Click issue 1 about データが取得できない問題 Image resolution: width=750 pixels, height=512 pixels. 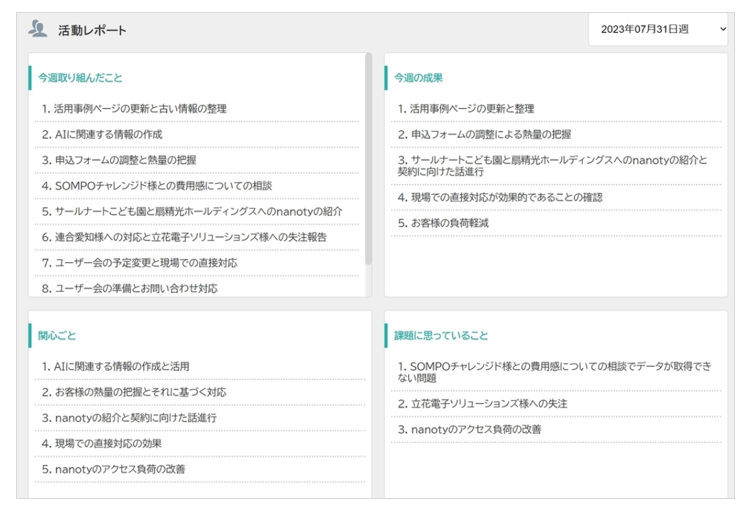click(556, 372)
